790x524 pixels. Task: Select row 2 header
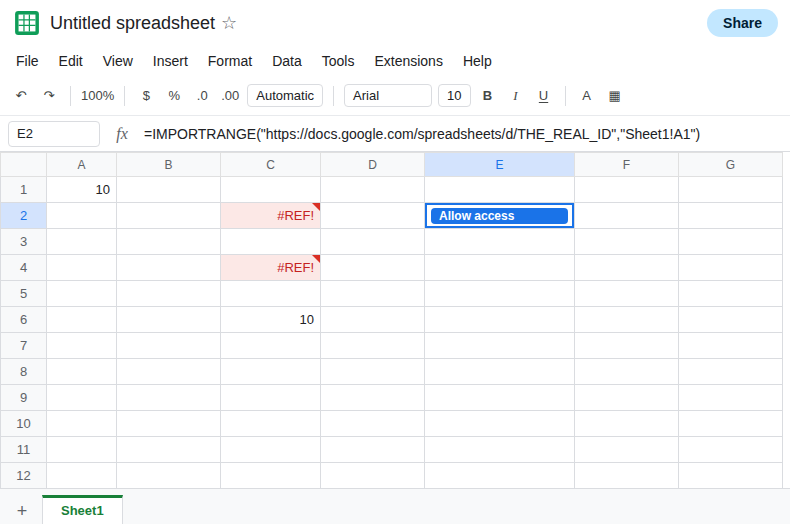click(x=23, y=216)
